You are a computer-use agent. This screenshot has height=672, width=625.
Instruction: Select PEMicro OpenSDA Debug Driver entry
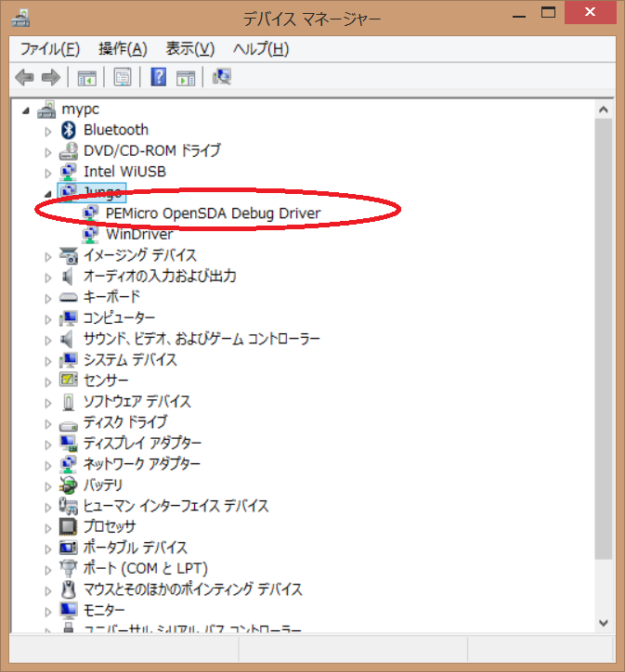pos(213,213)
